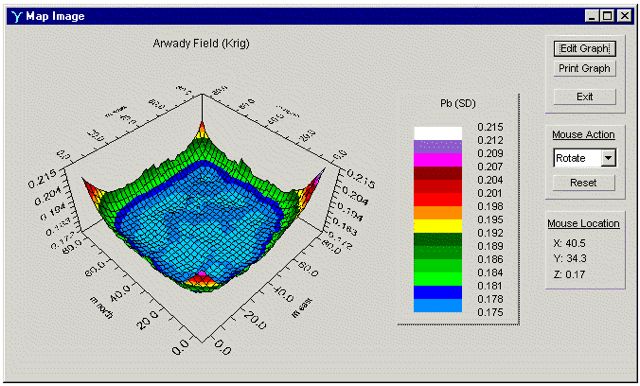Click the purple 0.212 legend swatch
Viewport: 640px width, 386px height.
tap(438, 146)
